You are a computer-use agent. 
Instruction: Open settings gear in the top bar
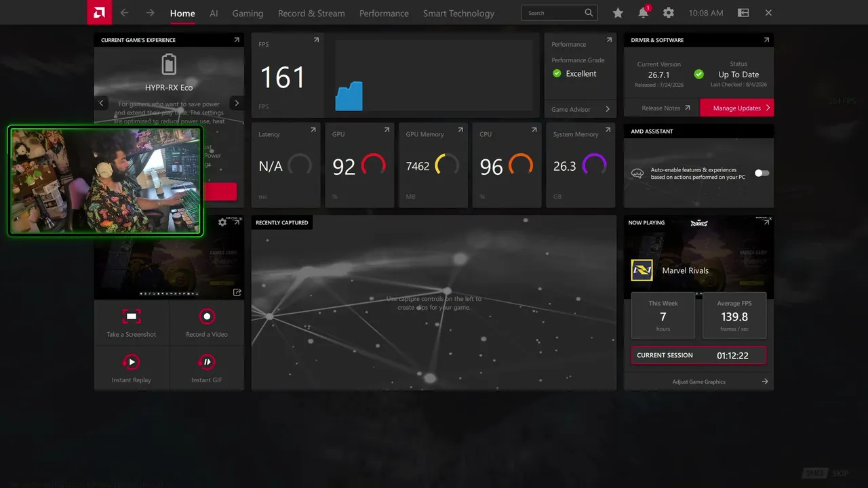[x=669, y=13]
